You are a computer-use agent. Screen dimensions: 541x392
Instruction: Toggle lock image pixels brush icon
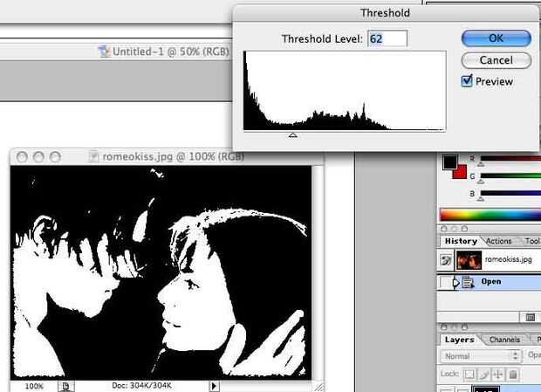(483, 375)
